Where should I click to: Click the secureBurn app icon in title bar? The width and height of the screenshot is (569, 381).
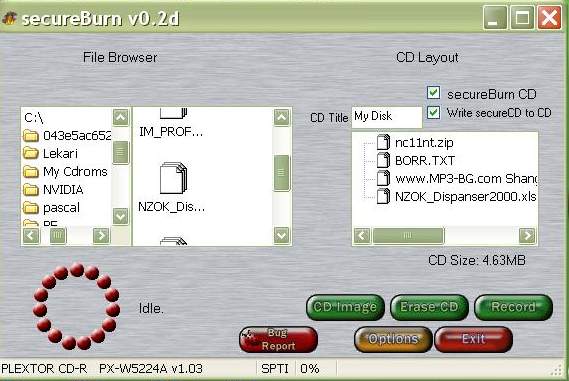(x=9, y=18)
